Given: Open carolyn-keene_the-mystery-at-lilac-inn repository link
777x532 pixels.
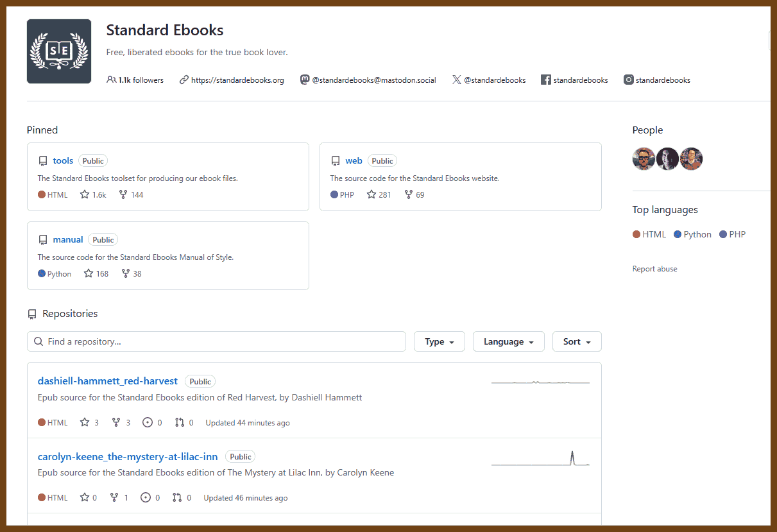Looking at the screenshot, I should coord(128,456).
